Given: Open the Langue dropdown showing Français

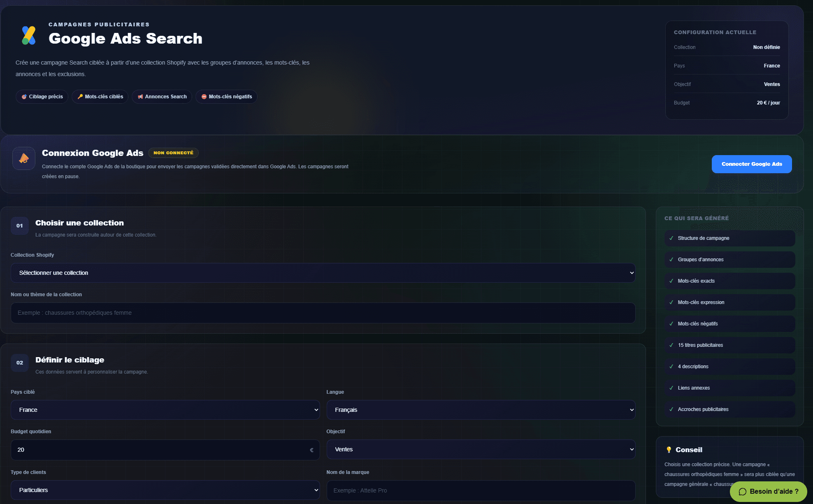Looking at the screenshot, I should pos(481,410).
